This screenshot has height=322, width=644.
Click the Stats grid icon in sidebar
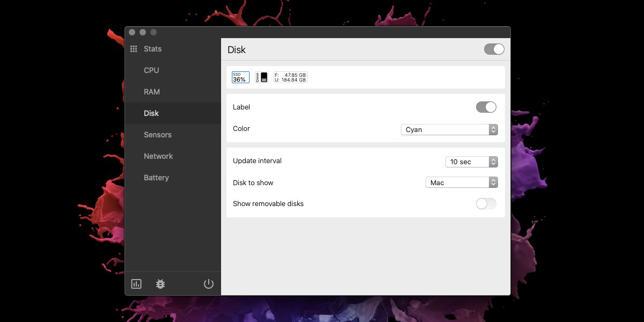click(134, 49)
